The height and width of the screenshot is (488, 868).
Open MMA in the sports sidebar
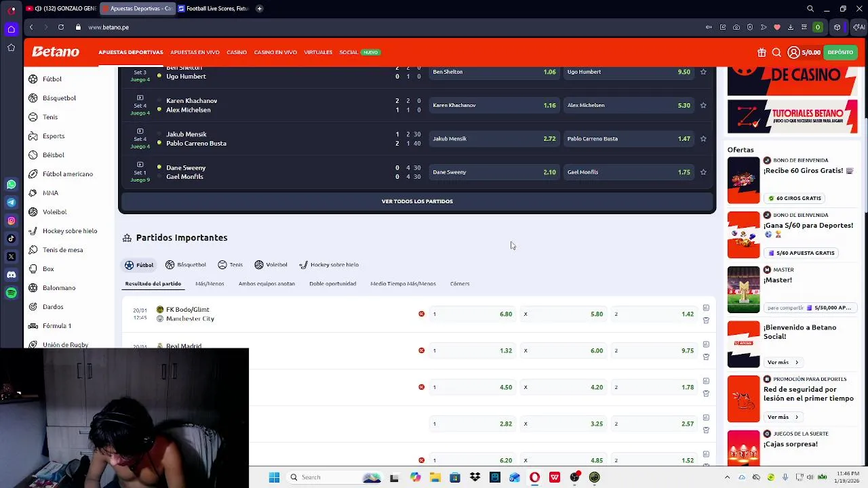point(50,193)
